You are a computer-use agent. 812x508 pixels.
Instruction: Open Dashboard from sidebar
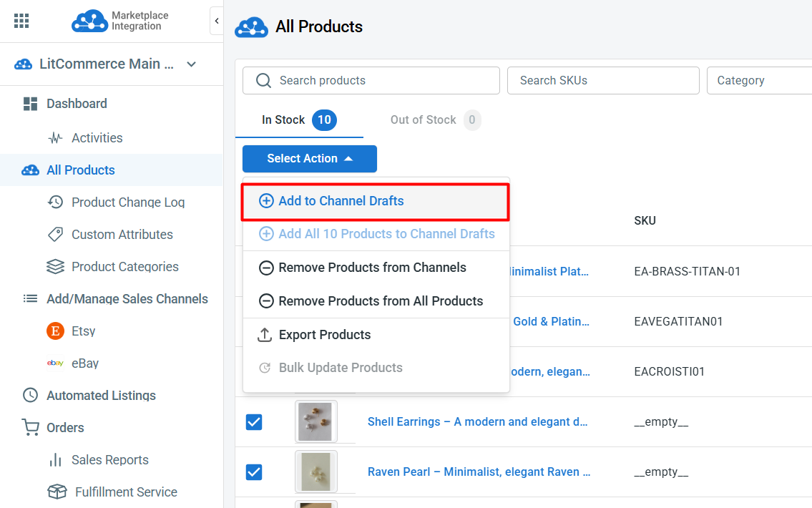pos(77,104)
